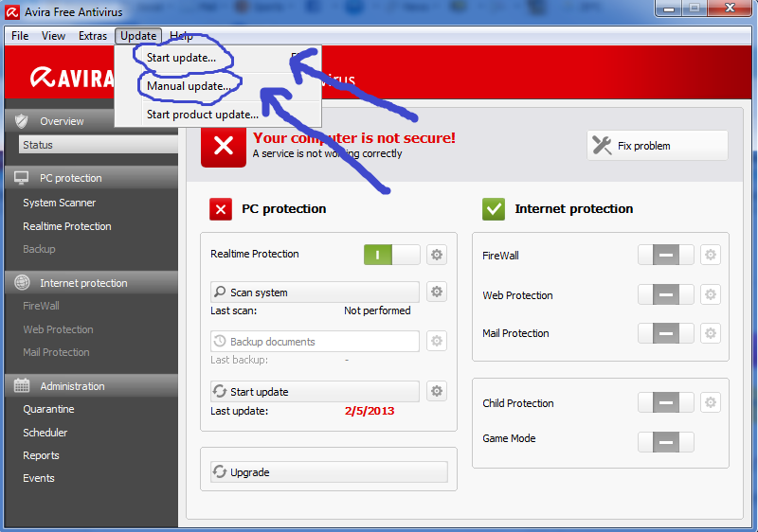The image size is (758, 532).
Task: Open Events in the sidebar
Action: tap(39, 478)
